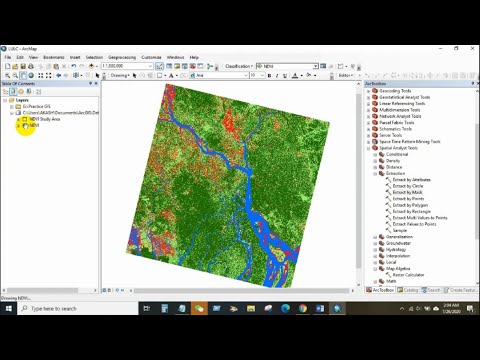Image resolution: width=480 pixels, height=360 pixels.
Task: Open the Edit menu
Action: [20, 57]
